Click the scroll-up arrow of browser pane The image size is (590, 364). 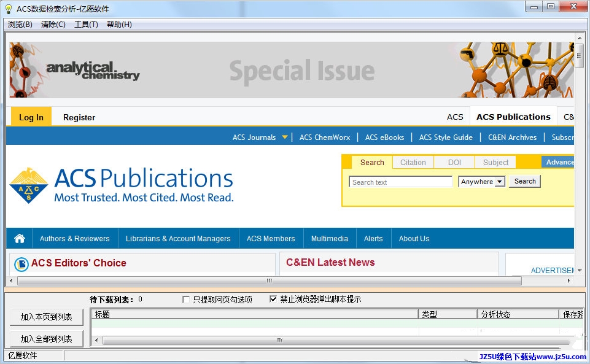click(579, 38)
